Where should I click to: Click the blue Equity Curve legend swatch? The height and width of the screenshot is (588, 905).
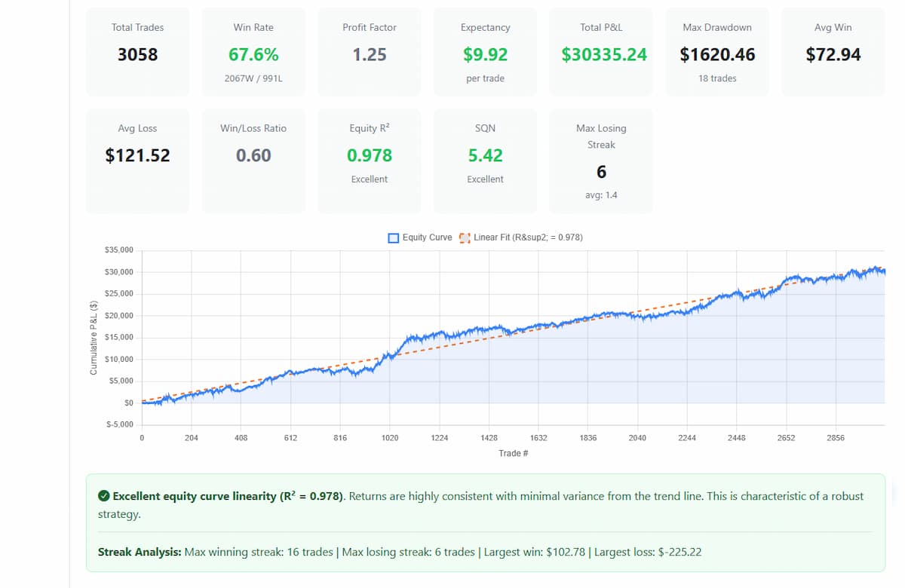coord(393,237)
